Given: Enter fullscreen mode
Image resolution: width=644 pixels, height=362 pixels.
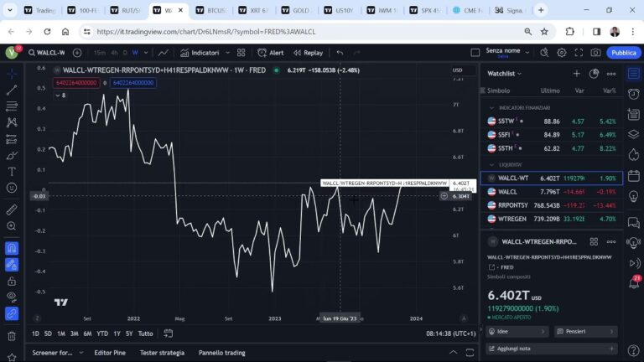Looking at the screenshot, I should (x=579, y=53).
